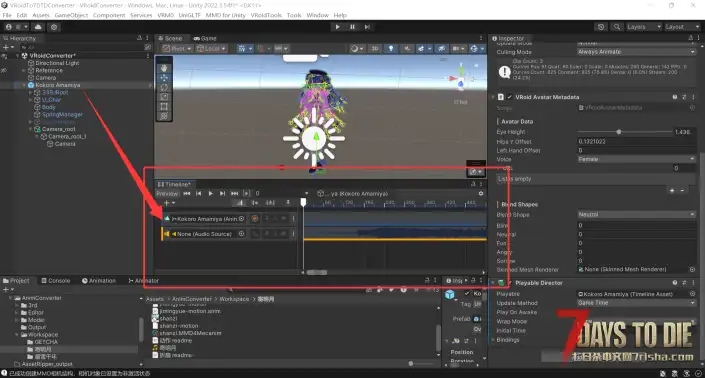Select SpringManager in Hierarchy
705x378 pixels.
pos(62,115)
